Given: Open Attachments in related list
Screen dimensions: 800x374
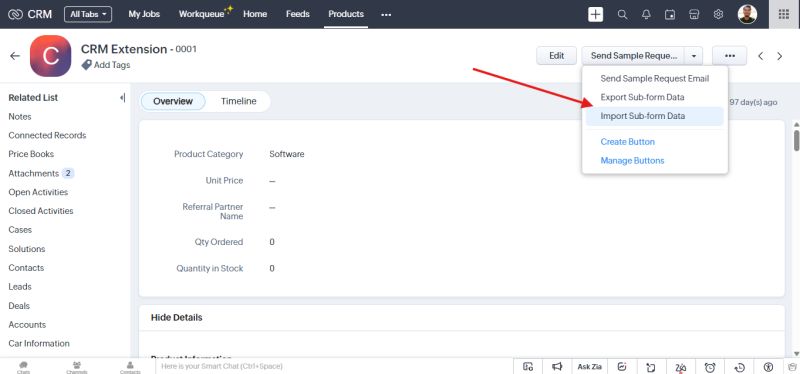Looking at the screenshot, I should coord(34,173).
